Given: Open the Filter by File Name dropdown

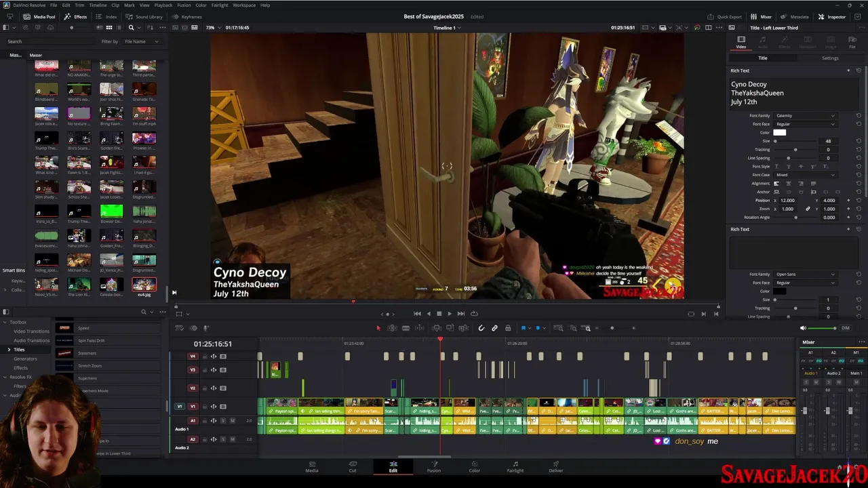Looking at the screenshot, I should click(x=141, y=41).
